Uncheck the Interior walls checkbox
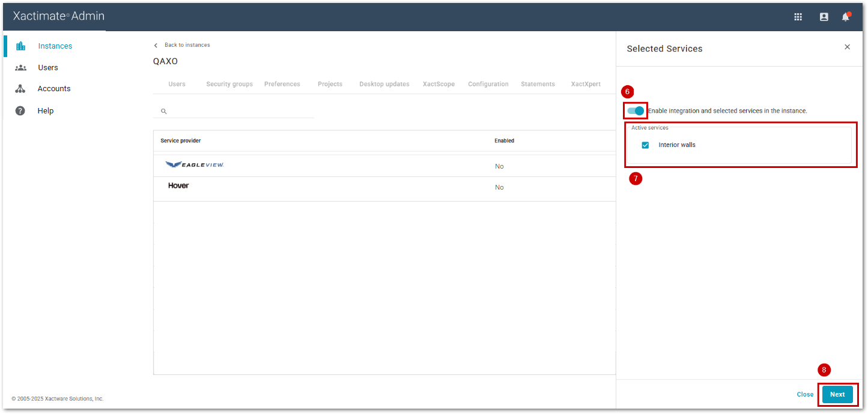868x414 pixels. click(645, 145)
